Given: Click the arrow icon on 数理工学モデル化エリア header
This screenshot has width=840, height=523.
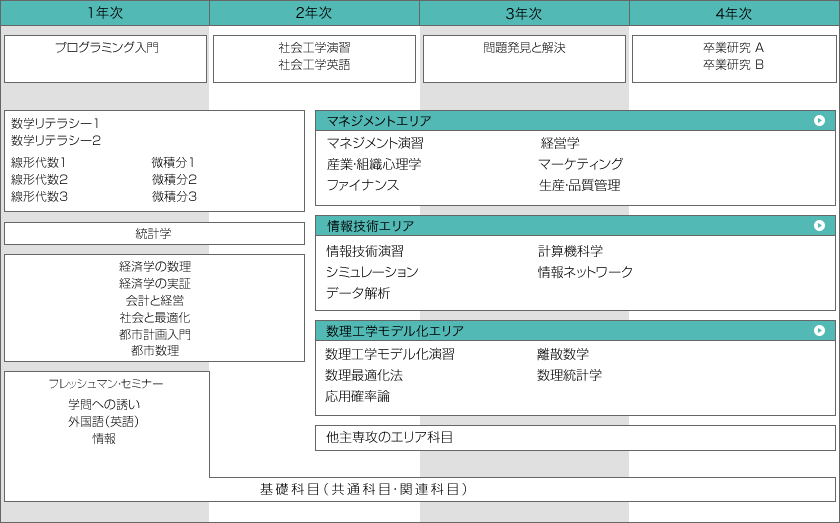Looking at the screenshot, I should 819,330.
